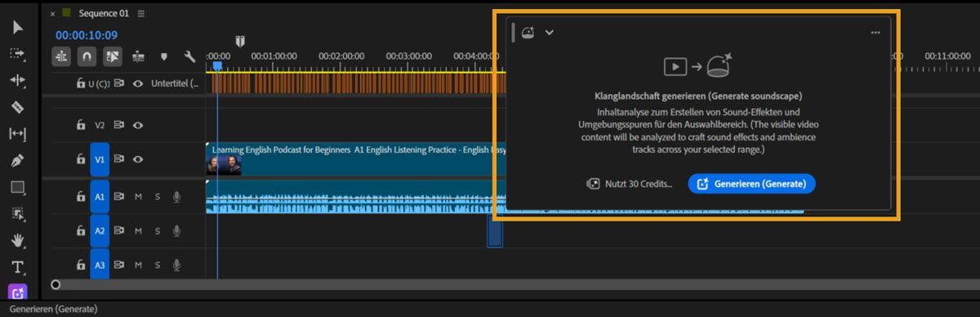Screen dimensions: 980x317
Task: Toggle V1 track targeting button
Action: click(100, 159)
